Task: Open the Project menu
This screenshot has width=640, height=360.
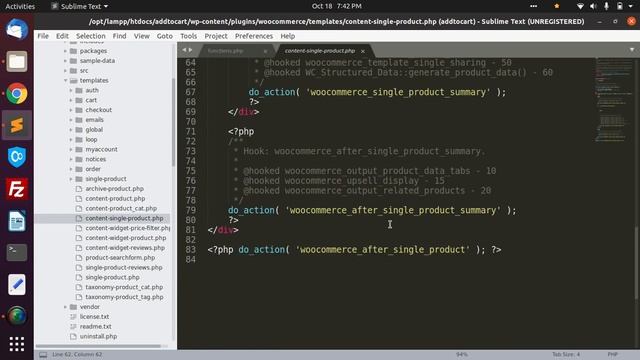Action: pyautogui.click(x=216, y=36)
